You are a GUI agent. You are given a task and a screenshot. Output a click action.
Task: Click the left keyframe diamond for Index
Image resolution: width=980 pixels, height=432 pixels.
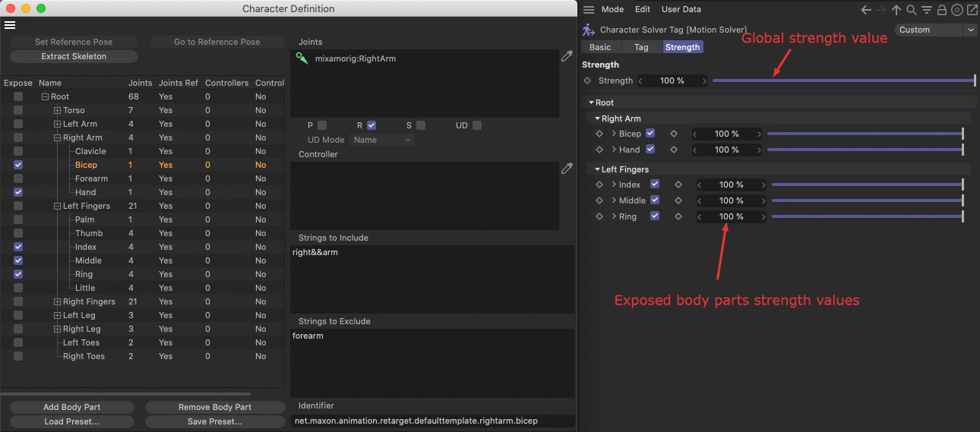tap(599, 184)
